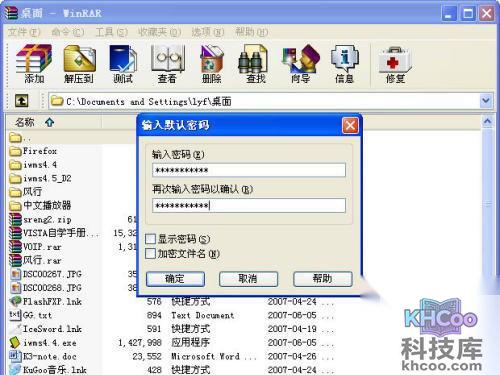Select the 风行 folder
The image size is (500, 375).
(26, 192)
